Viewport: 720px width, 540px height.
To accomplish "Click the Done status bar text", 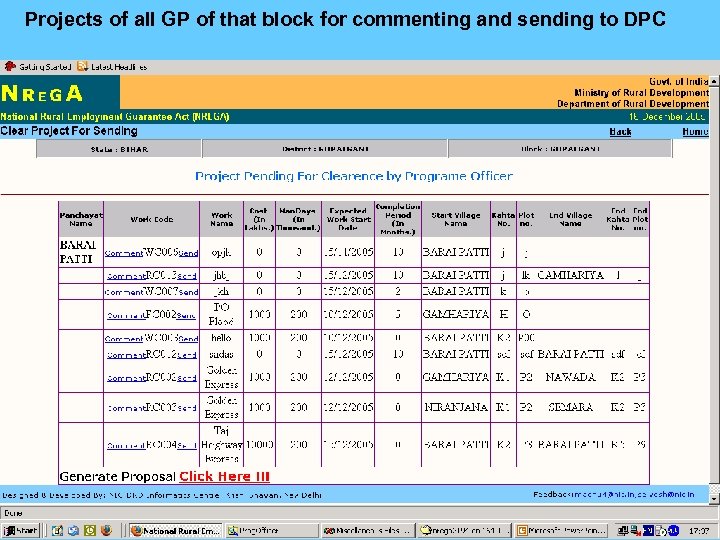I will (13, 513).
